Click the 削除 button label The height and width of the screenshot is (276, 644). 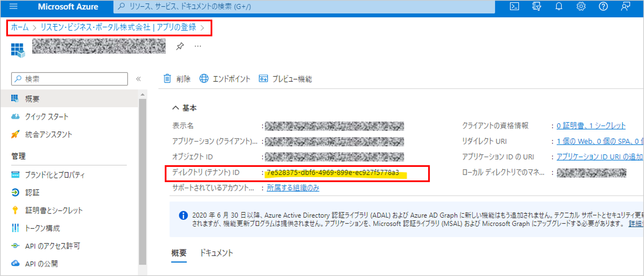pos(183,79)
